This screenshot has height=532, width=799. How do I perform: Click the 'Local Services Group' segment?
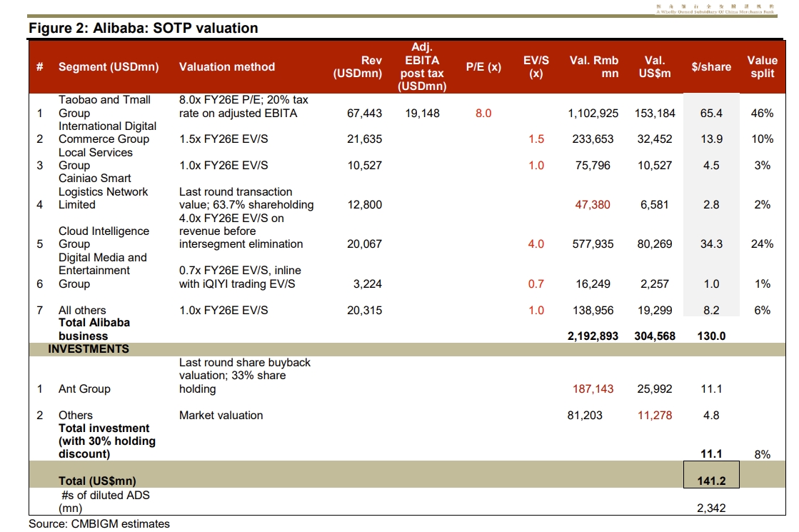[x=95, y=159]
